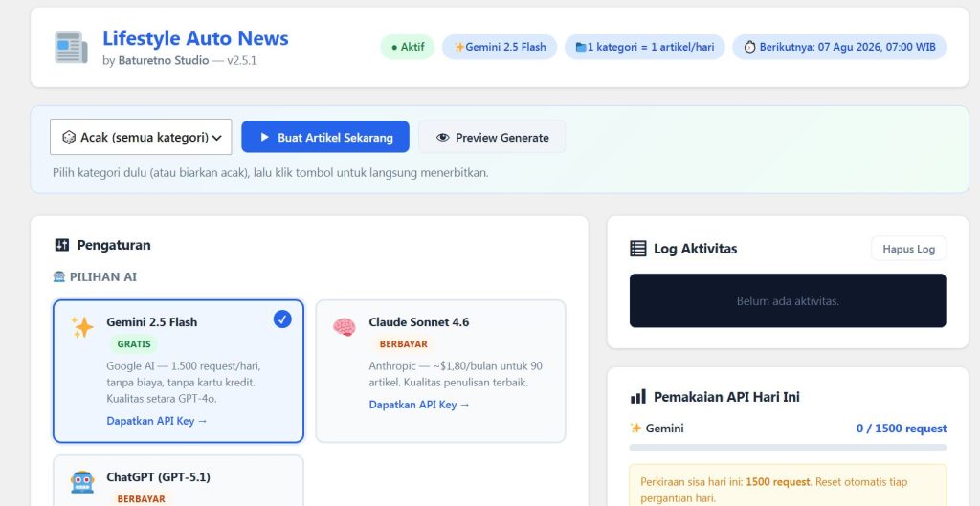980x506 pixels.
Task: Click Buat Artikel Sekarang button
Action: click(x=325, y=137)
